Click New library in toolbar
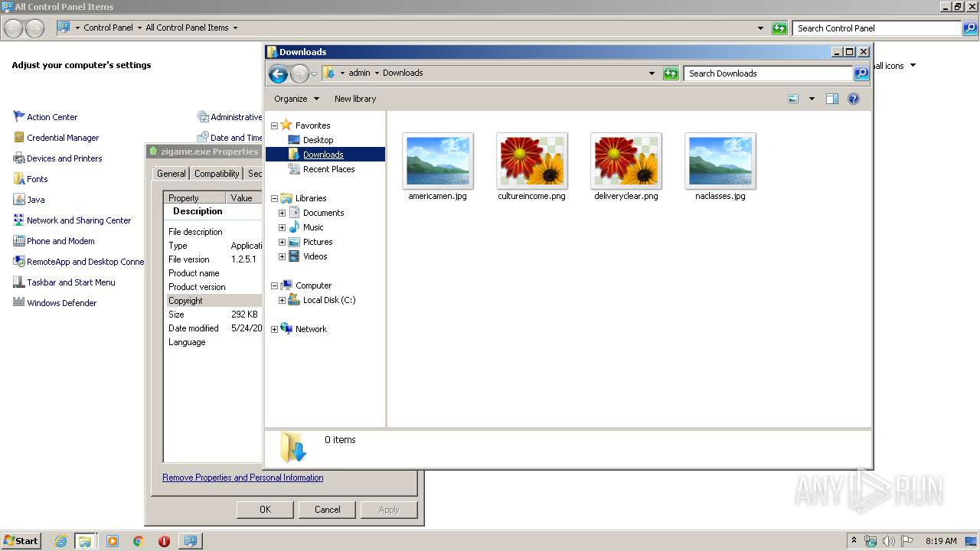This screenshot has height=551, width=980. pos(355,99)
